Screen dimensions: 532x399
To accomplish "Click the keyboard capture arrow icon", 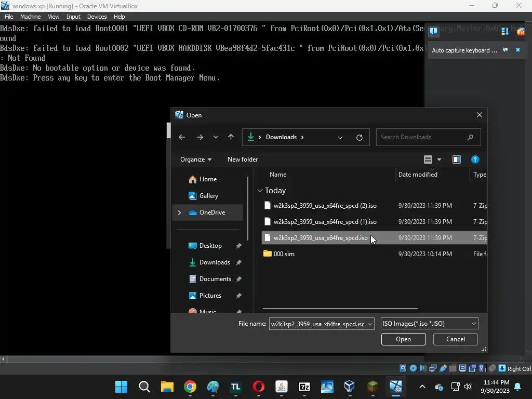I will pos(502,368).
